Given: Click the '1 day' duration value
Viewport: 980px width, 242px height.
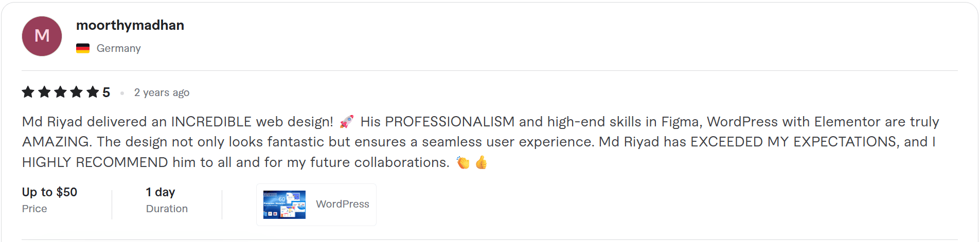Looking at the screenshot, I should [161, 192].
